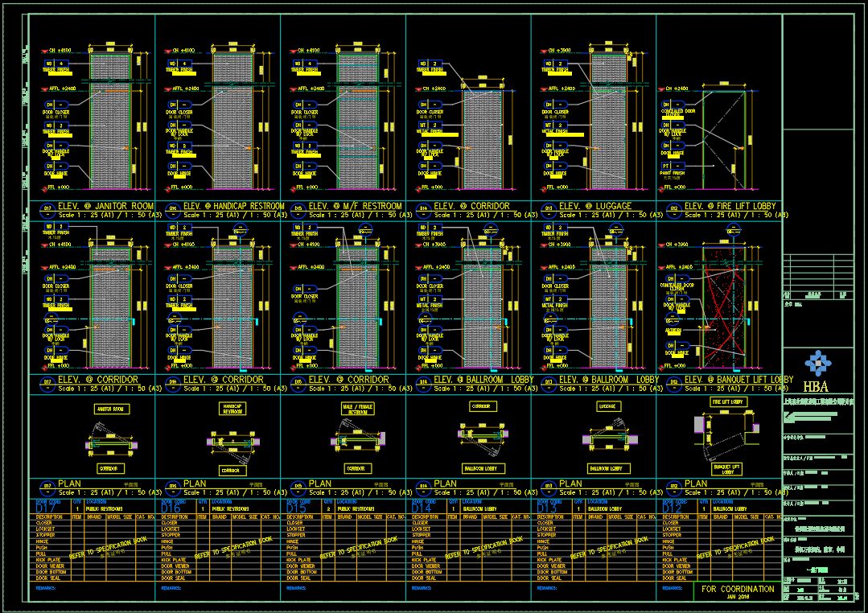Select the D17 tag circle beside ELEV. @ JANITOR ROOM
The height and width of the screenshot is (613, 868).
click(x=47, y=210)
